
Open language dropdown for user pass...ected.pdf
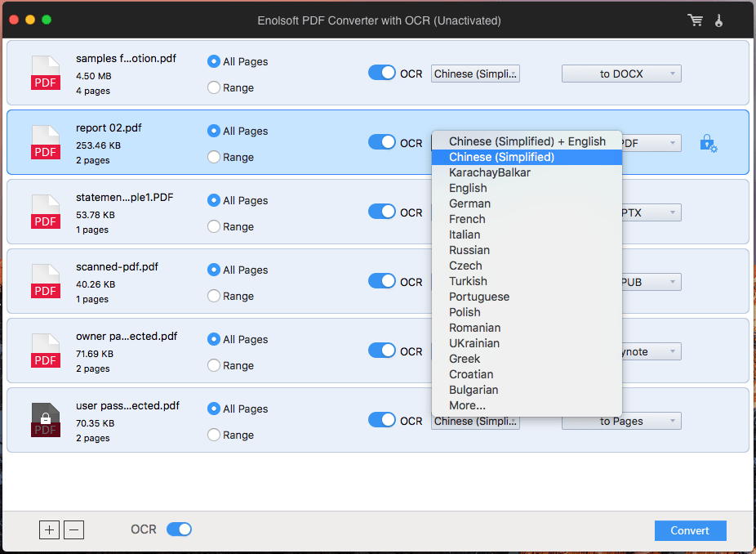click(475, 422)
